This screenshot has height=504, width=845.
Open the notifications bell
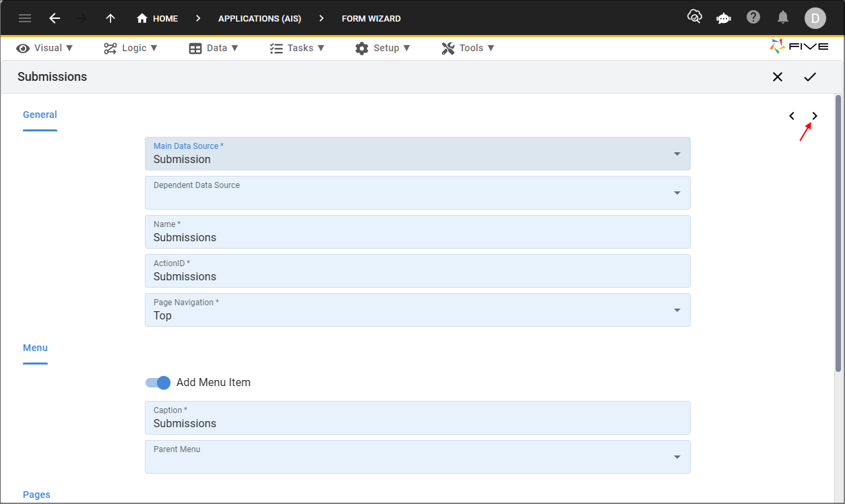click(x=783, y=18)
